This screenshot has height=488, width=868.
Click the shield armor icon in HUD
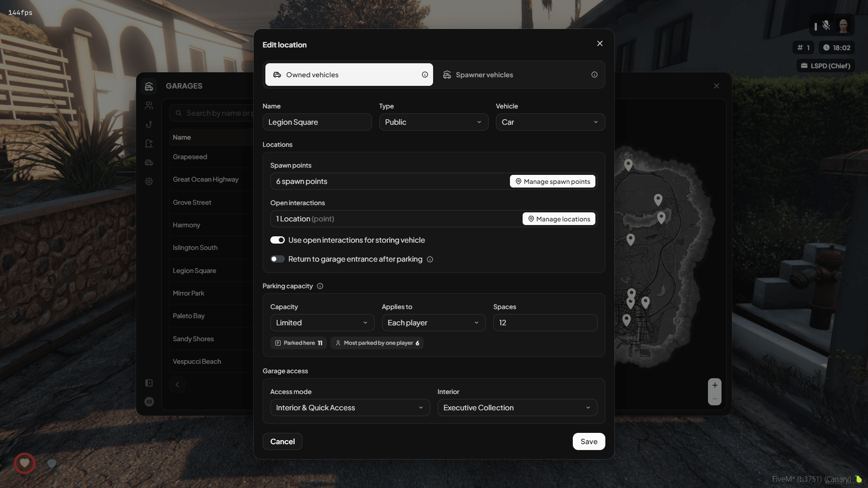coord(52,463)
